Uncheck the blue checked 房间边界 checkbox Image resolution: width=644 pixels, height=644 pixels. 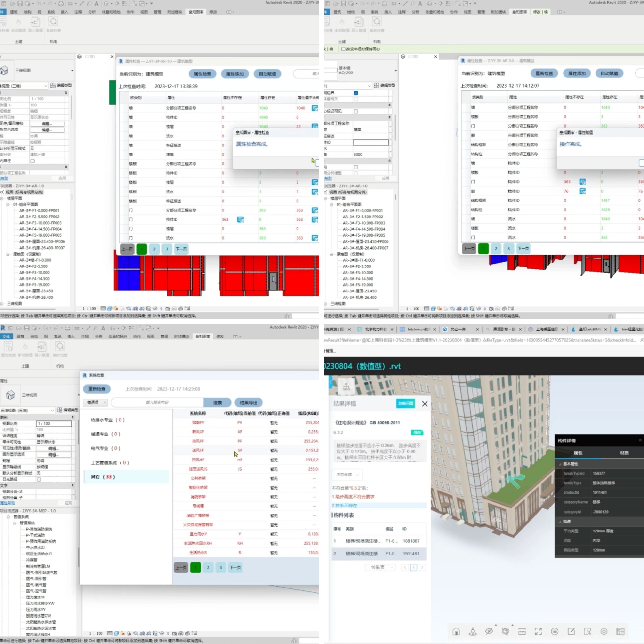point(356,93)
